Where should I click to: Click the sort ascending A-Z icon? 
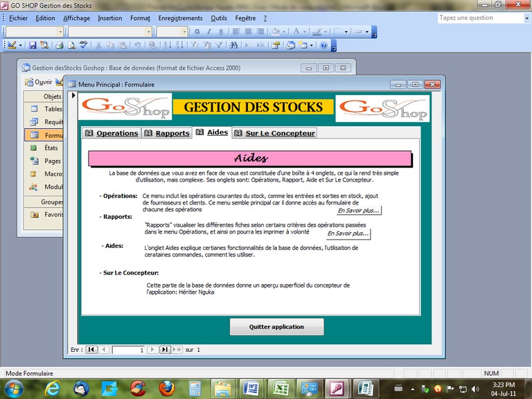click(x=166, y=45)
